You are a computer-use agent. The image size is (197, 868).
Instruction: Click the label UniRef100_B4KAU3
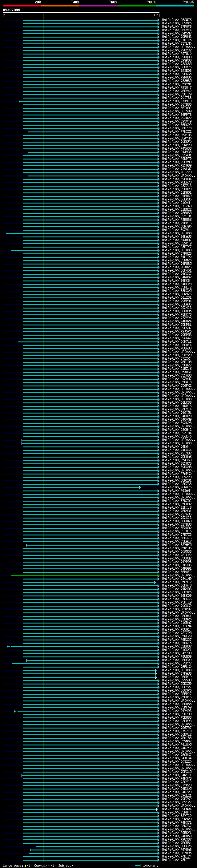pos(177,236)
